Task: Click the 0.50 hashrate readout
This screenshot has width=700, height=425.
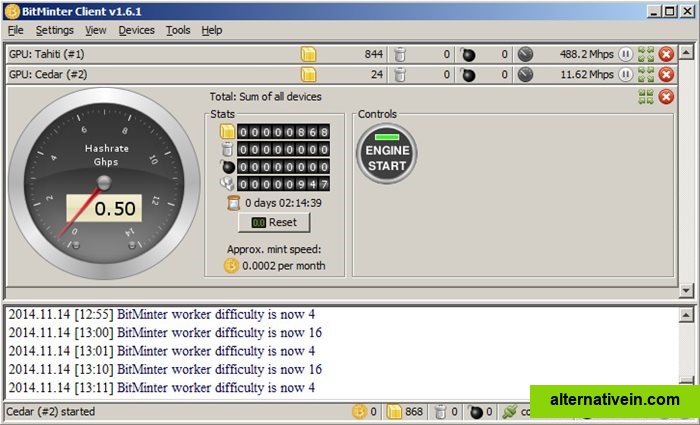Action: click(104, 208)
